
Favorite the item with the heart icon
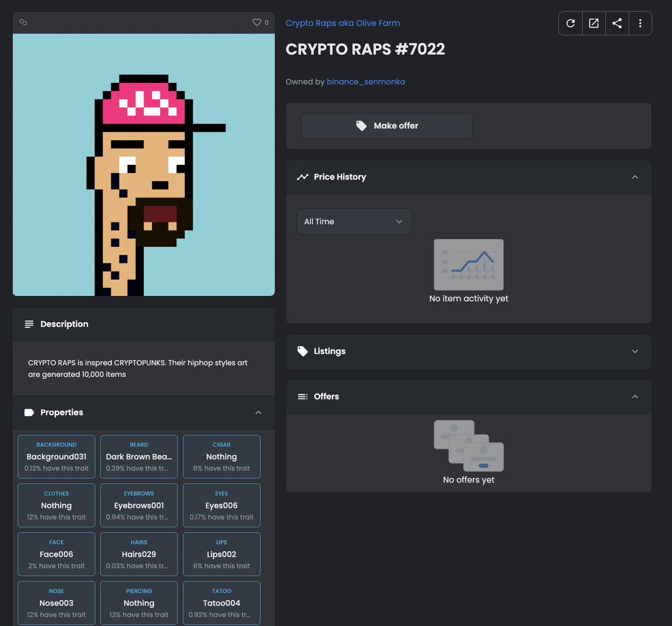pos(257,22)
